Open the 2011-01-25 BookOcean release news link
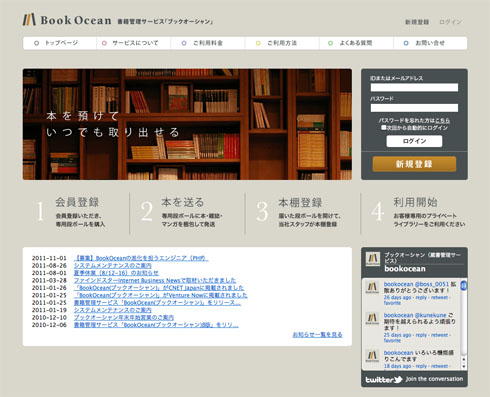 pyautogui.click(x=157, y=303)
